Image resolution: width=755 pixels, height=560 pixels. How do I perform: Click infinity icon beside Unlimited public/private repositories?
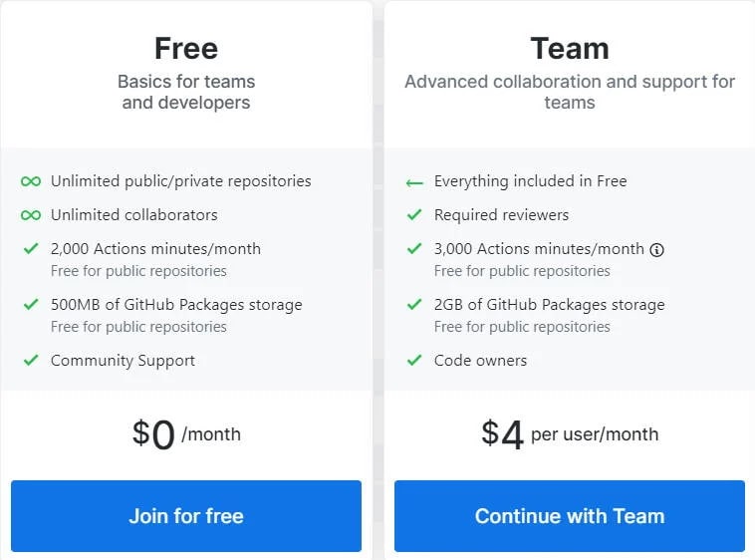31,181
